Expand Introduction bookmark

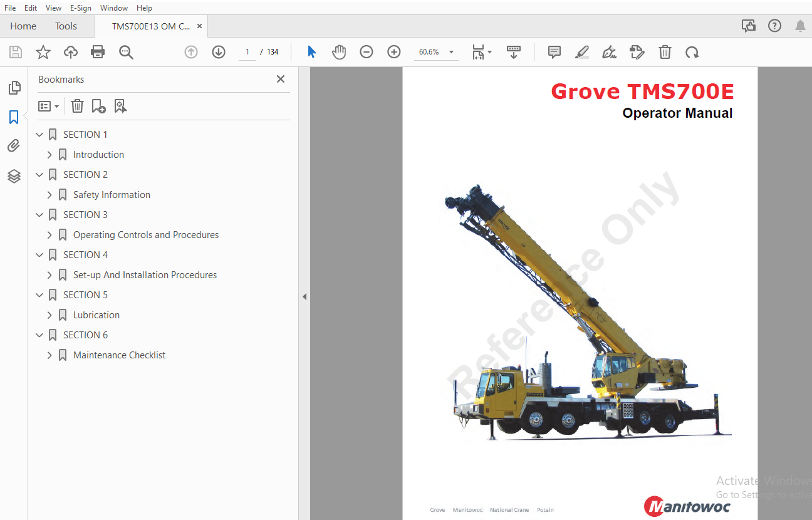(49, 155)
